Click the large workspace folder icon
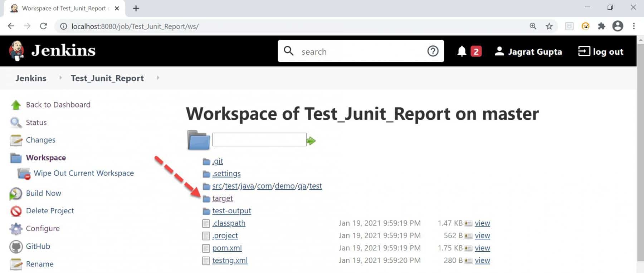This screenshot has width=644, height=273. [199, 140]
